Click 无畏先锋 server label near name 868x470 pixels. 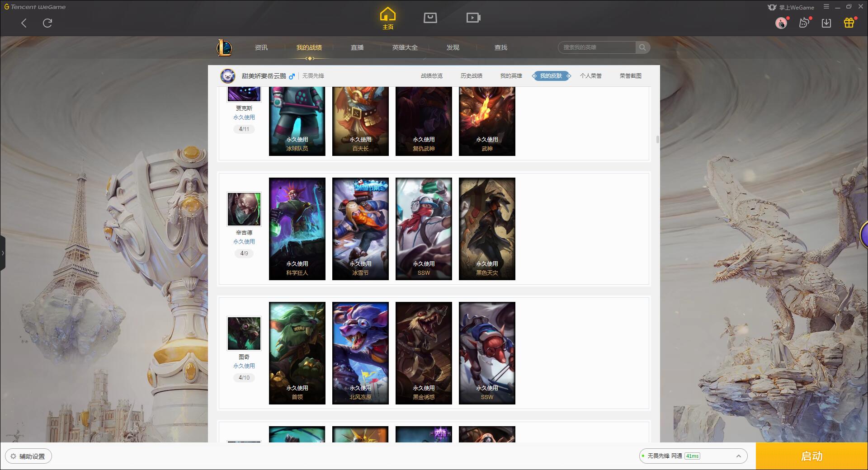(313, 76)
